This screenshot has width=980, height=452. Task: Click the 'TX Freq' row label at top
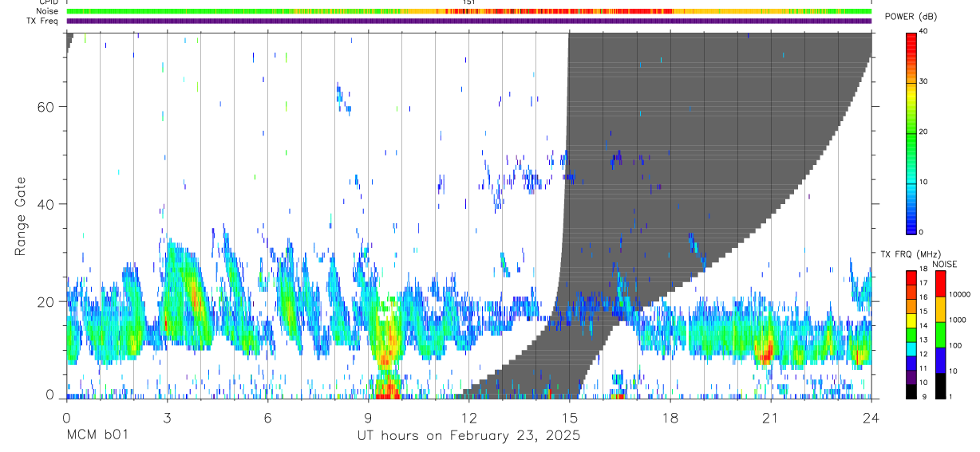44,21
